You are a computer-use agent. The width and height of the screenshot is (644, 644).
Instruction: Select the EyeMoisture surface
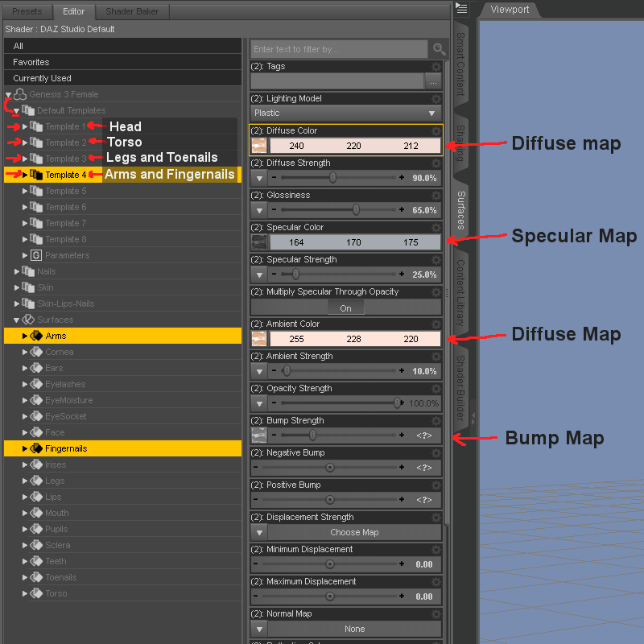pyautogui.click(x=122, y=400)
